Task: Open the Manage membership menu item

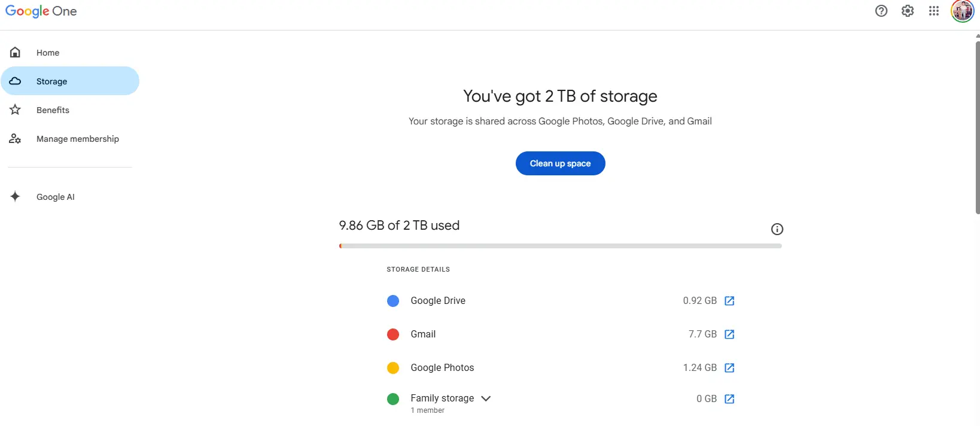Action: [x=70, y=139]
